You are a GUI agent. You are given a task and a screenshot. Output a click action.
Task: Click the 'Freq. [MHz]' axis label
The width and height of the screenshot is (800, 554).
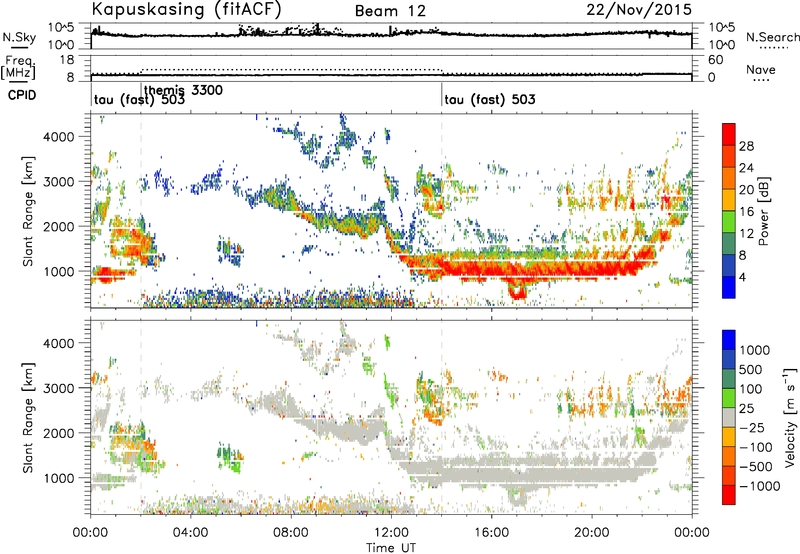[18, 68]
